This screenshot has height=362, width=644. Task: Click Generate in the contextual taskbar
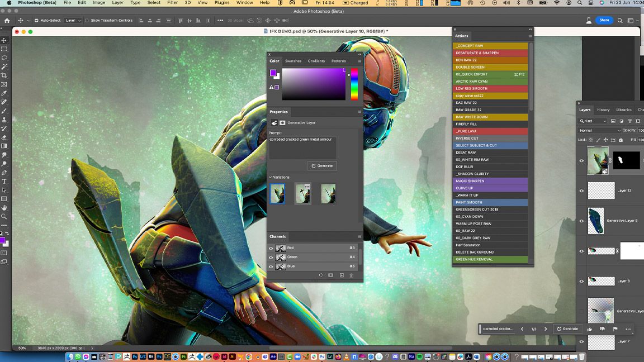[567, 328]
